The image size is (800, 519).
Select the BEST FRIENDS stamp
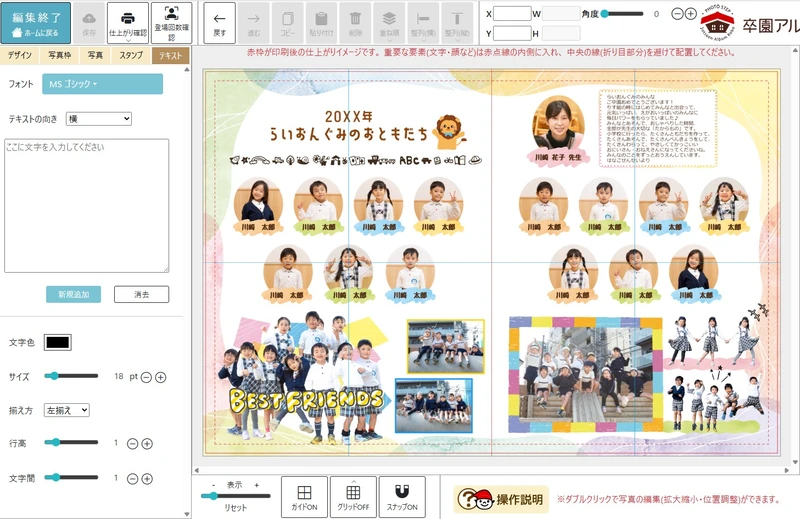(x=306, y=400)
